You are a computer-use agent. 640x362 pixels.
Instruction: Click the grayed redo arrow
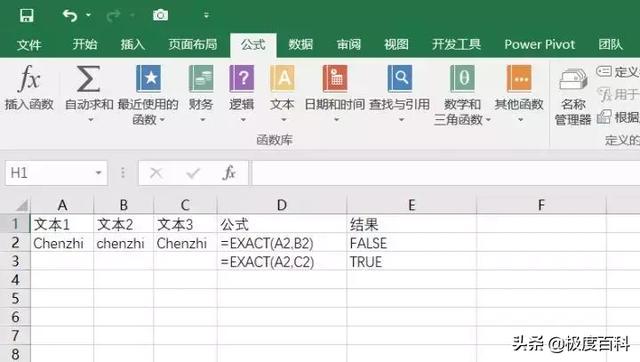(113, 16)
